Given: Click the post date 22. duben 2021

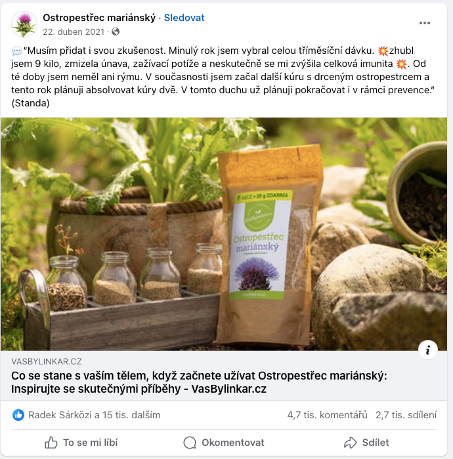Looking at the screenshot, I should point(73,32).
